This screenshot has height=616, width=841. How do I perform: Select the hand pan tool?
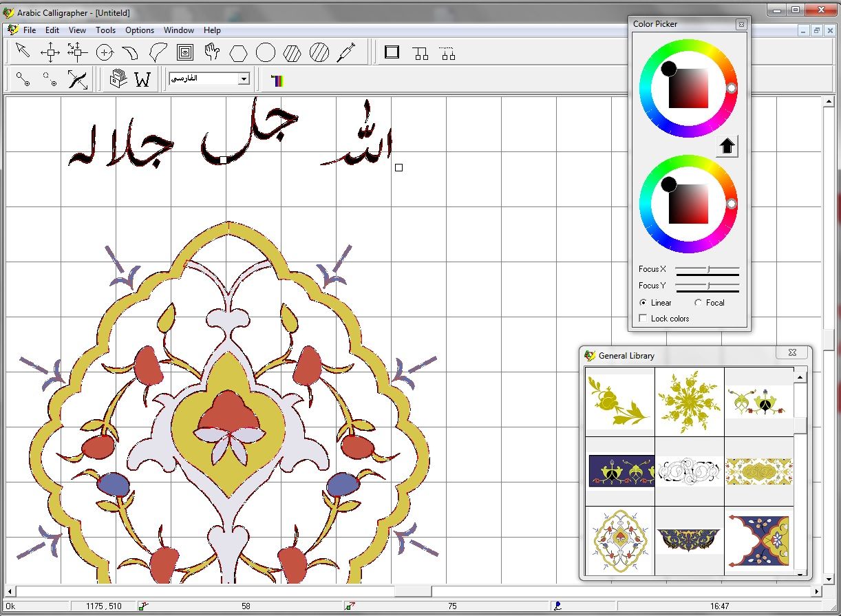pos(211,52)
